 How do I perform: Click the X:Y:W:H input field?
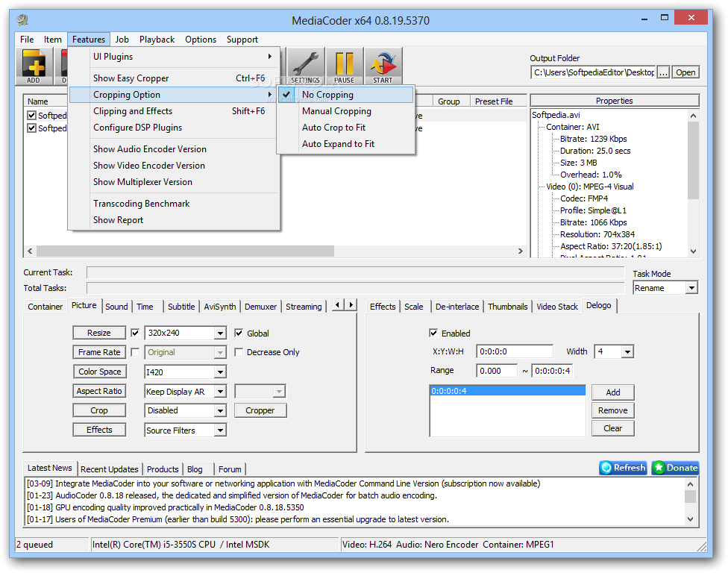coord(515,351)
